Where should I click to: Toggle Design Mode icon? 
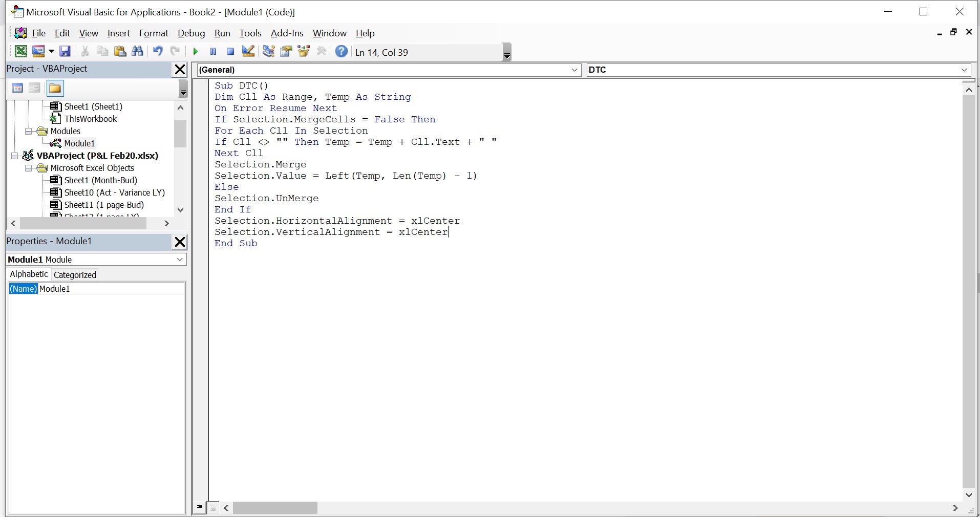(248, 51)
